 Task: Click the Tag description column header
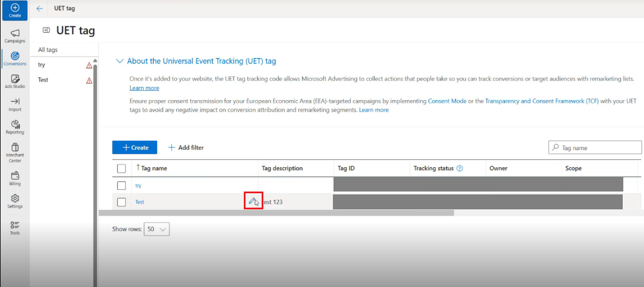(282, 169)
